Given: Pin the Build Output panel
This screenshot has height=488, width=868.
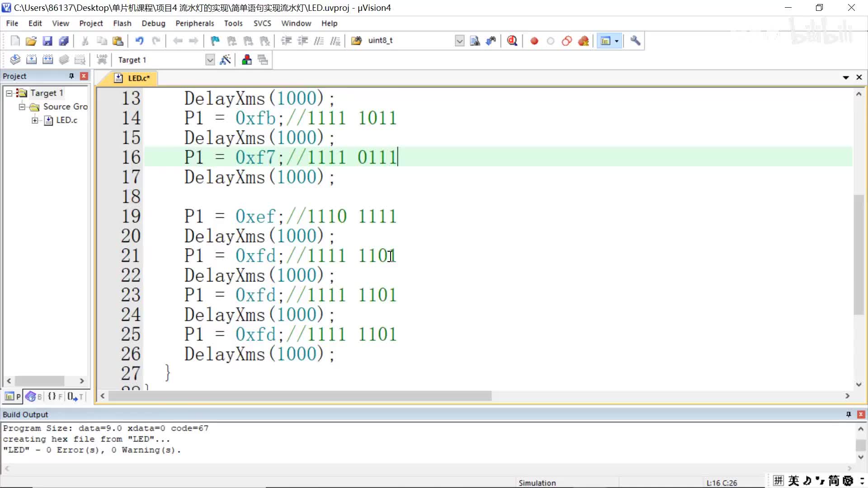Looking at the screenshot, I should (x=849, y=414).
